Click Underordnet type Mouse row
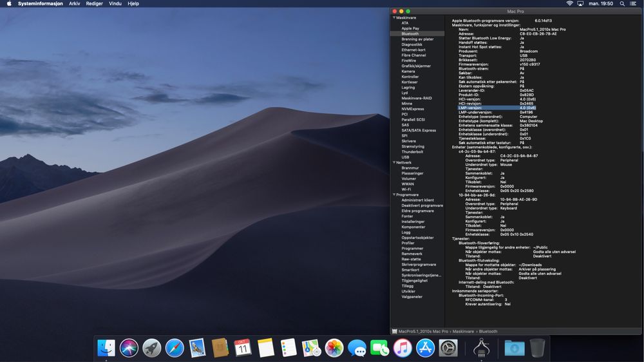The width and height of the screenshot is (644, 362). click(489, 164)
